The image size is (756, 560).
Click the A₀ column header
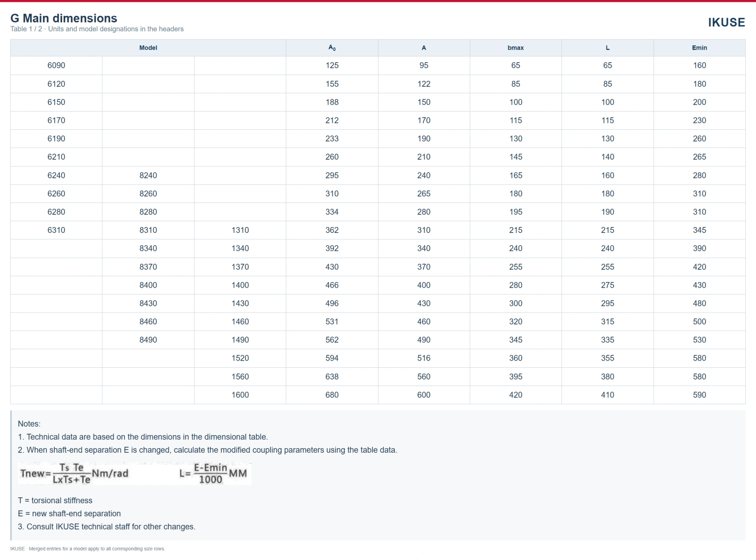(332, 48)
